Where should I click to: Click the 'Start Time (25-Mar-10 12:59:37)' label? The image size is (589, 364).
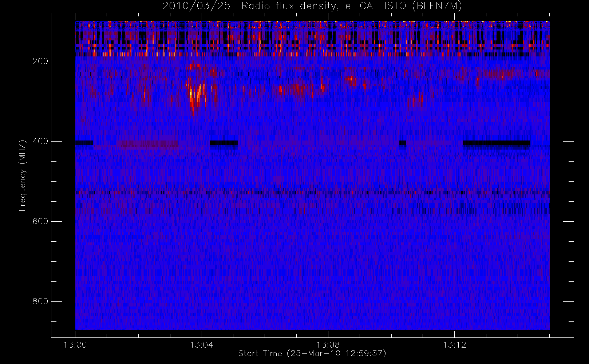tap(312, 353)
